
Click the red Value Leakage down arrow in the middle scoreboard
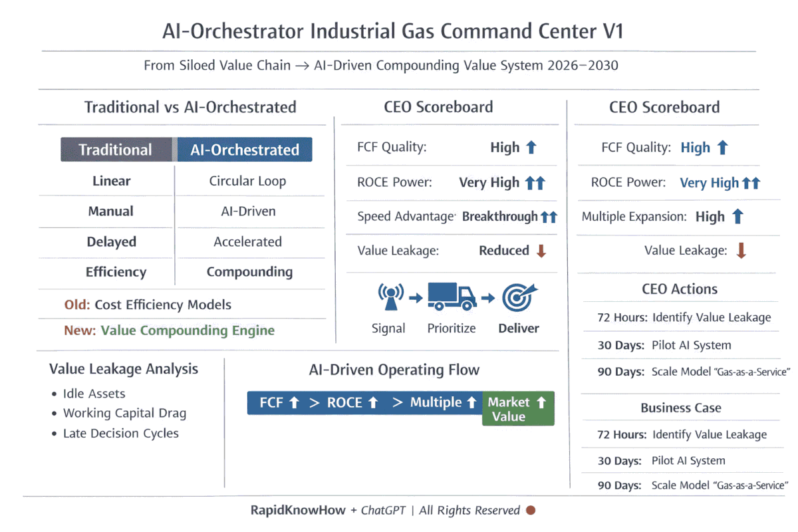541,251
